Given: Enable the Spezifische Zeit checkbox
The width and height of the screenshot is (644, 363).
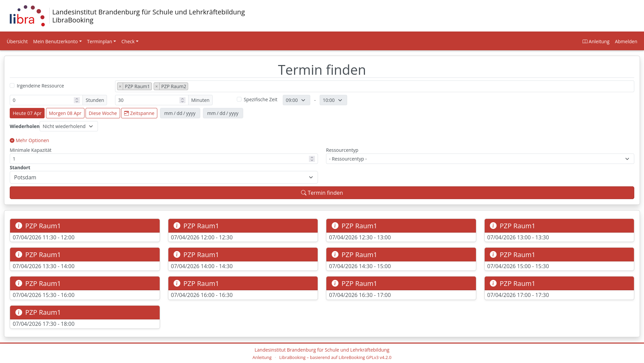Looking at the screenshot, I should [x=239, y=99].
